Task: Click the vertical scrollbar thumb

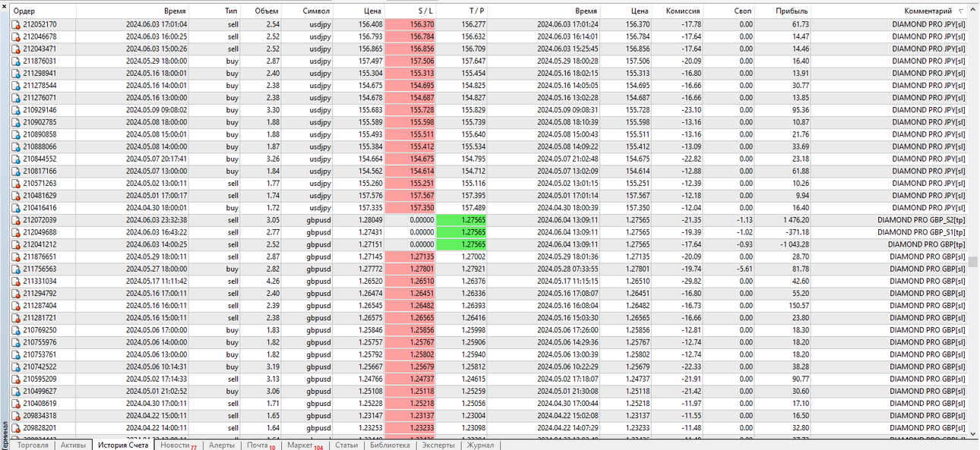Action: 974,262
